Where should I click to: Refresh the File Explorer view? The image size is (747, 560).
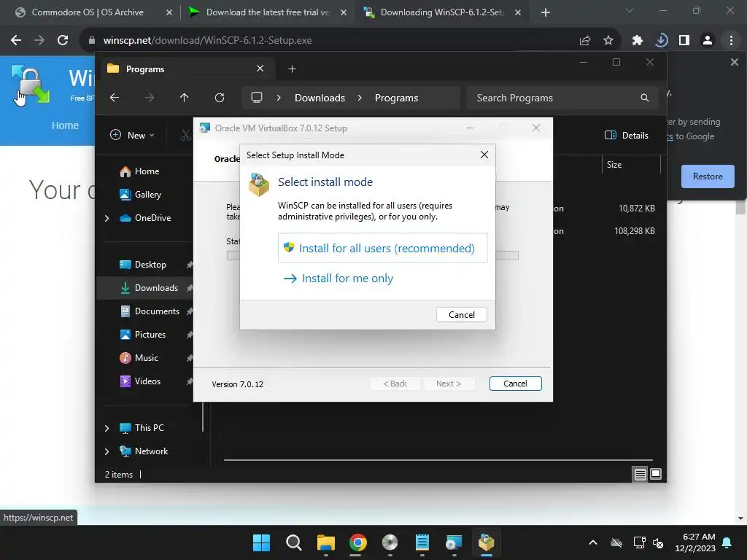(x=219, y=98)
